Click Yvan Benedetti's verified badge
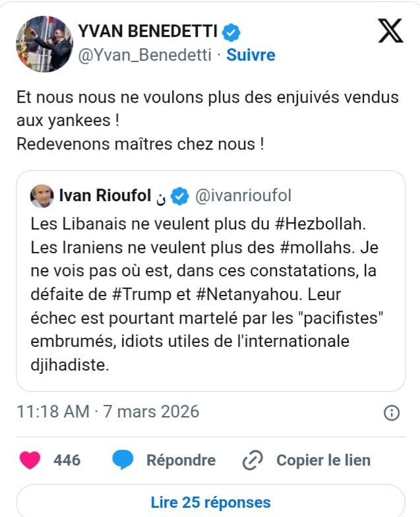 coord(230,31)
